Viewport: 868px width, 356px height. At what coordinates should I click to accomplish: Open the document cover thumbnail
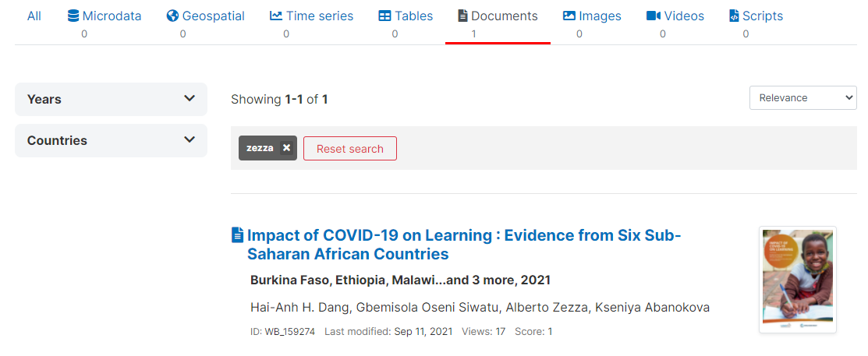798,280
